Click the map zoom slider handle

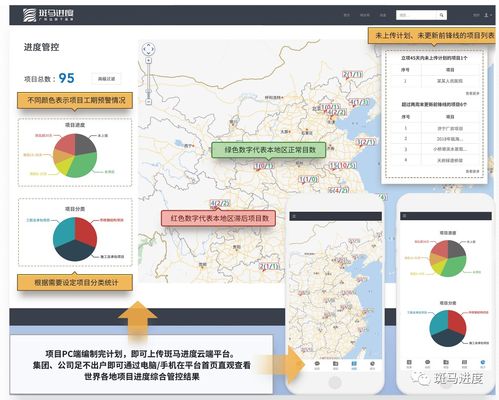tap(149, 92)
